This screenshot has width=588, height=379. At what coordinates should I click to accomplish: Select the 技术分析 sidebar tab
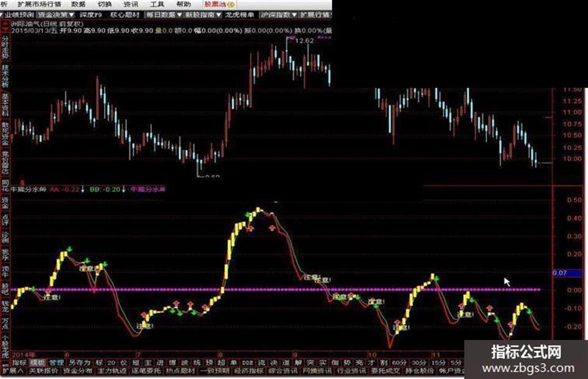[5, 76]
